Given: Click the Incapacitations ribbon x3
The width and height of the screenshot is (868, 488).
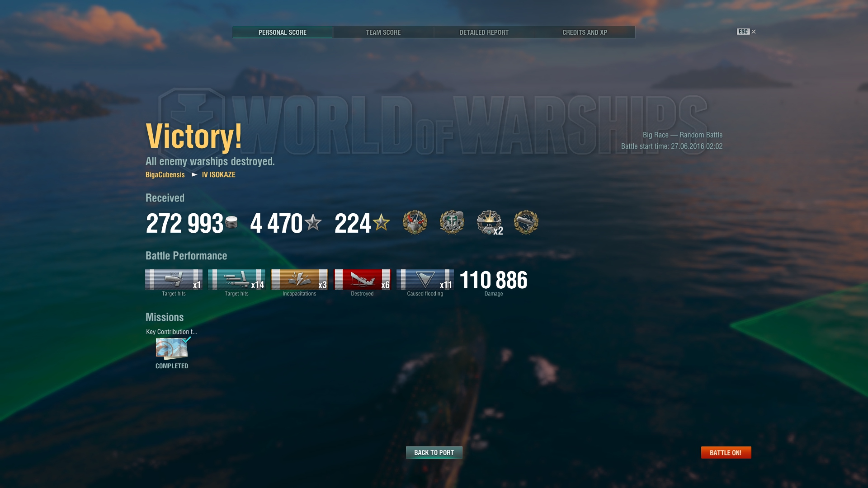Looking at the screenshot, I should [299, 280].
